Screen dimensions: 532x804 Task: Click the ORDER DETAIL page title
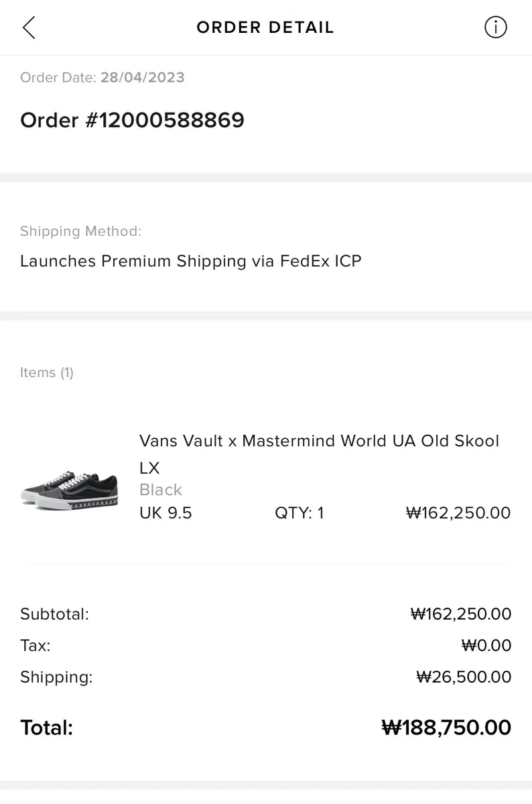(x=265, y=27)
